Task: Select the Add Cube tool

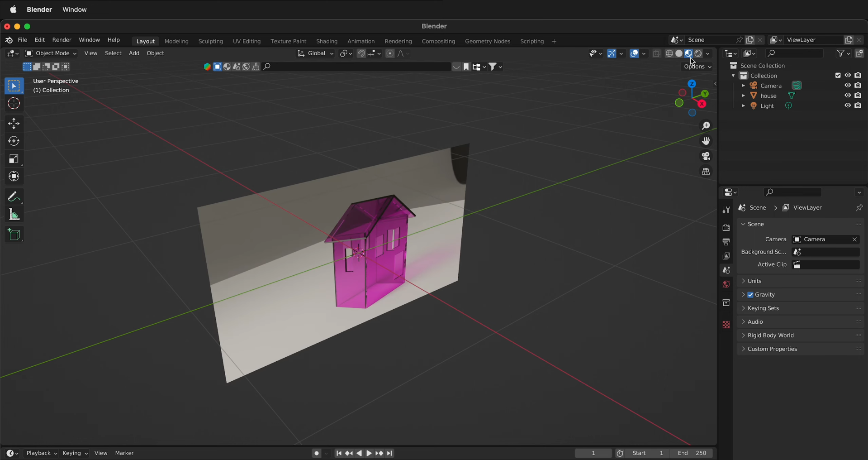Action: 14,235
